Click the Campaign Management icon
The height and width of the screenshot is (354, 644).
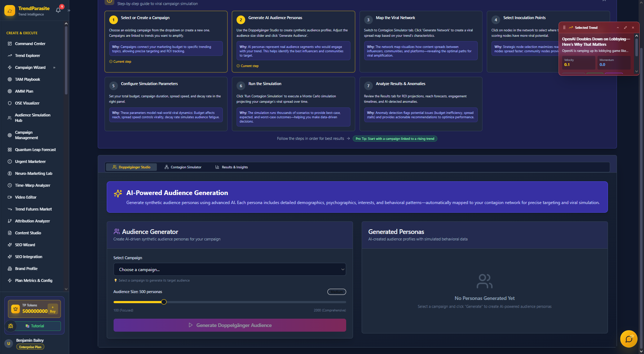10,135
